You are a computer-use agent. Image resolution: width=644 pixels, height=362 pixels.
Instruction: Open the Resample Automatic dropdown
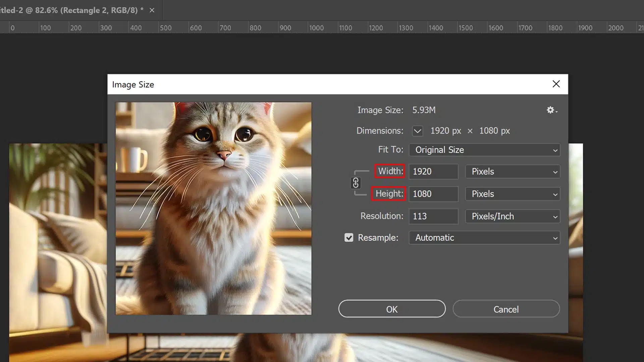click(484, 238)
